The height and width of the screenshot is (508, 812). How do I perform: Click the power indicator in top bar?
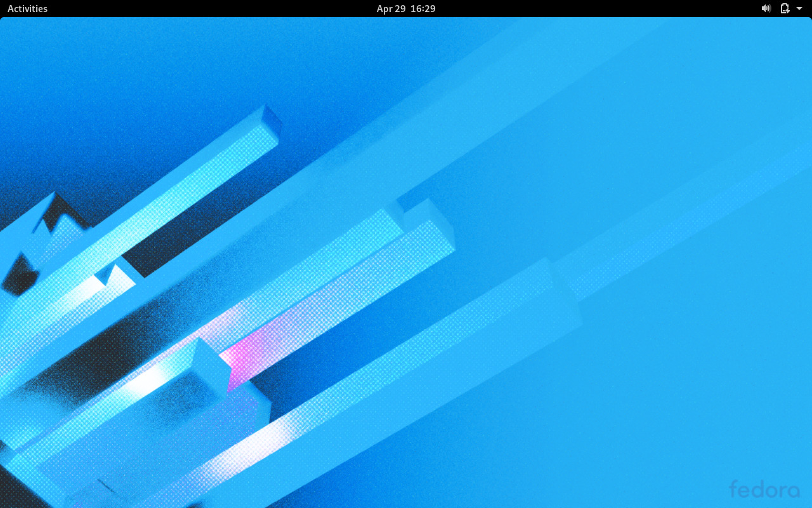784,8
